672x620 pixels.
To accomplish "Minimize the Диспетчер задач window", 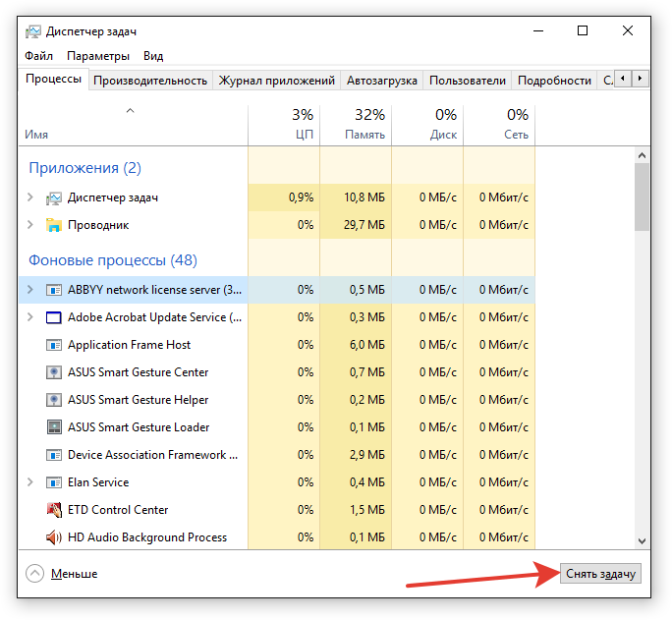I will (x=538, y=30).
